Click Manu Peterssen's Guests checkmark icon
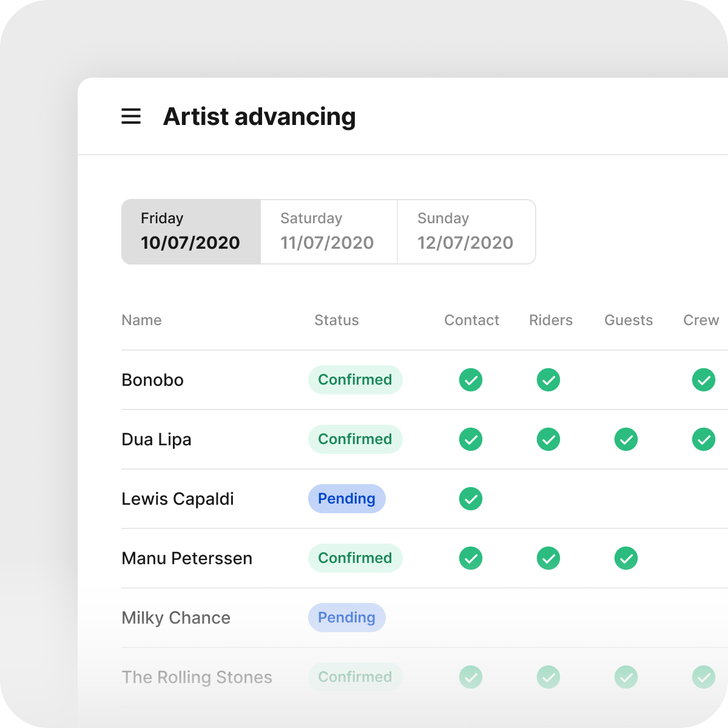The width and height of the screenshot is (728, 728). point(626,558)
